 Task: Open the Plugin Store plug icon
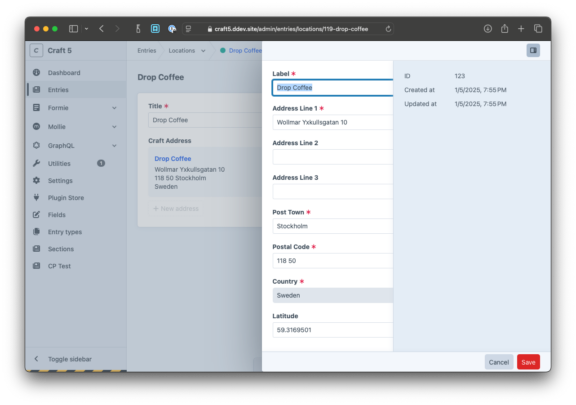(36, 197)
